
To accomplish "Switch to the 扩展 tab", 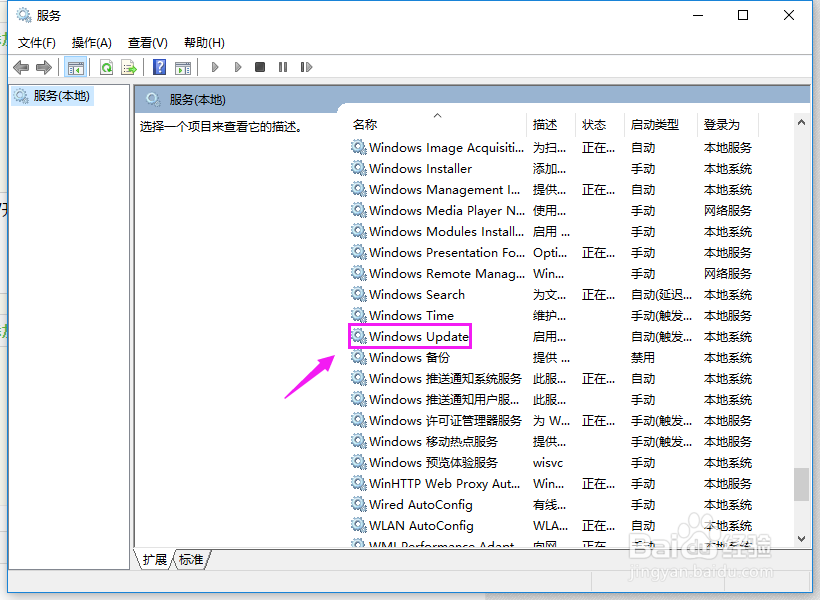I will (x=154, y=560).
